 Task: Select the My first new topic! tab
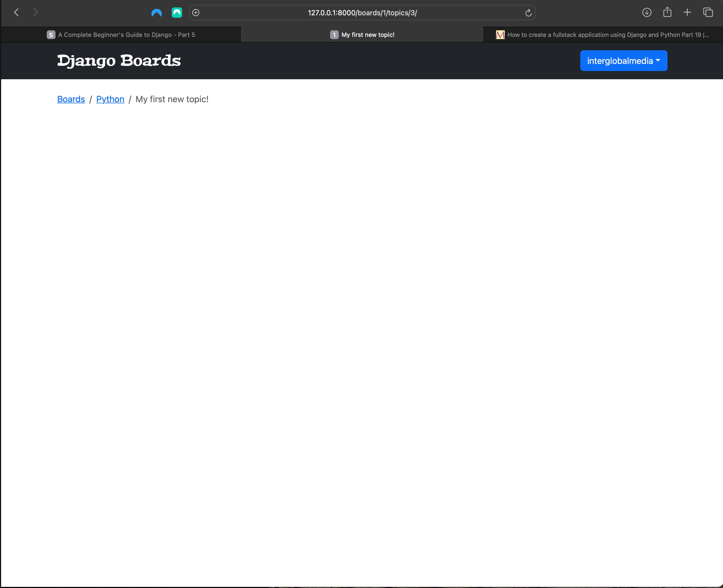(362, 34)
